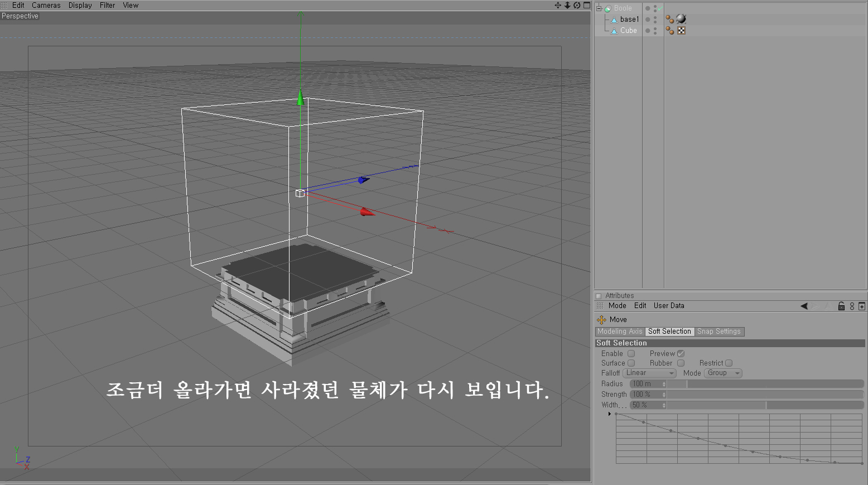Click the Strength slider bar
868x485 pixels.
point(765,395)
